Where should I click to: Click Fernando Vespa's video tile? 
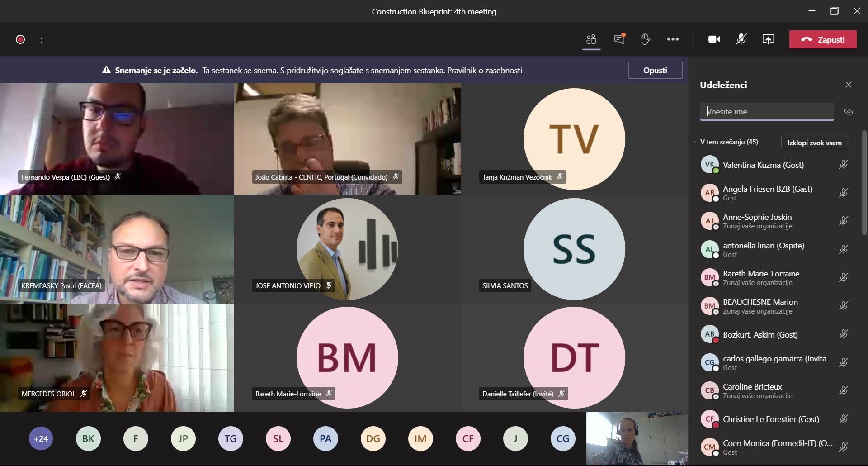tap(117, 139)
